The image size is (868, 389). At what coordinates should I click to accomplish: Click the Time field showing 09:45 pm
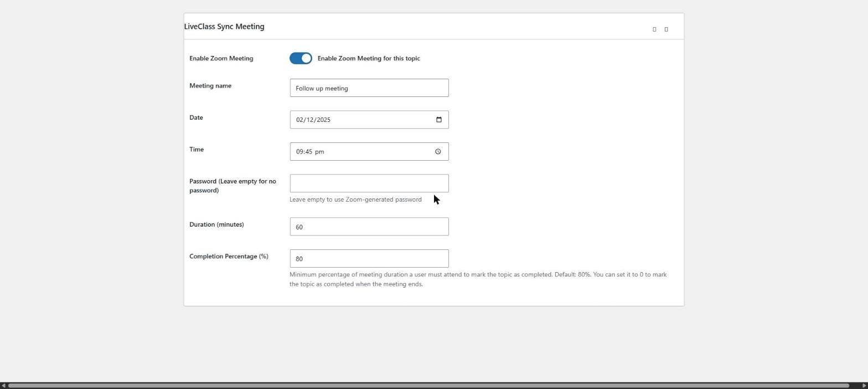coord(369,152)
